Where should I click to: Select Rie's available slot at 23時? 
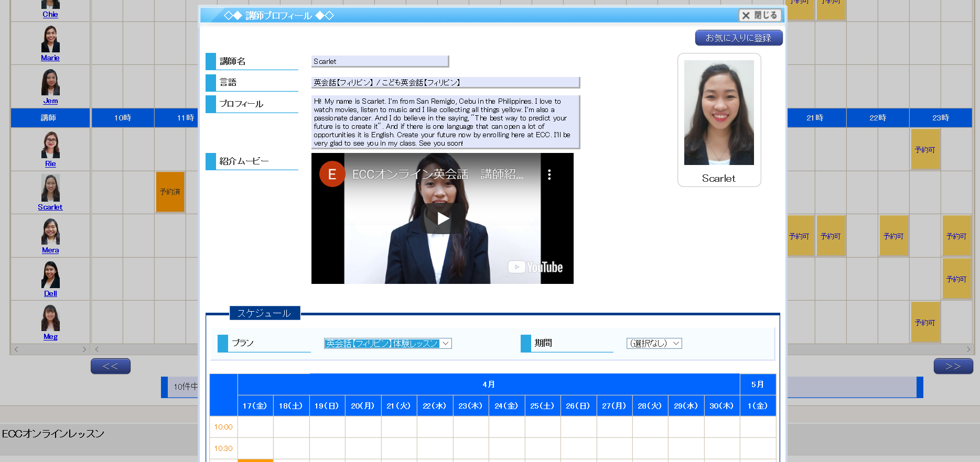pyautogui.click(x=925, y=150)
